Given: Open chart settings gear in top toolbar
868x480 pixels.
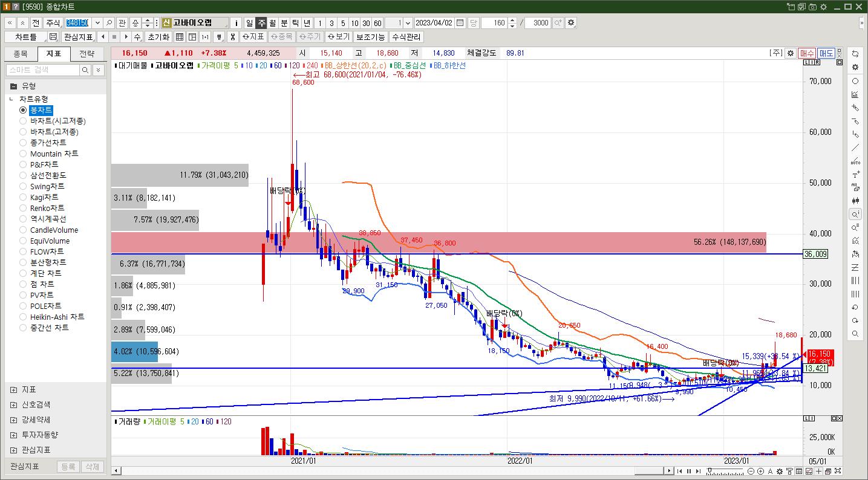Looking at the screenshot, I should (571, 23).
